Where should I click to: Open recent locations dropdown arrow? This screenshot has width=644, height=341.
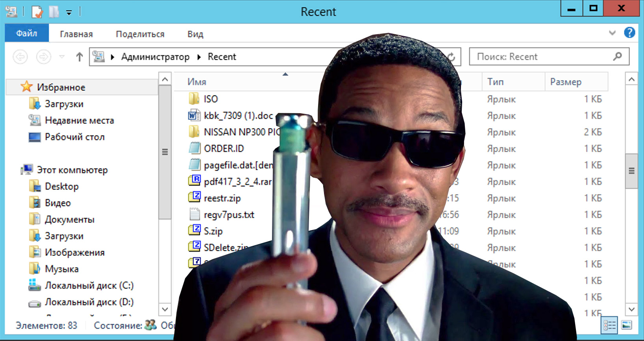(x=62, y=57)
